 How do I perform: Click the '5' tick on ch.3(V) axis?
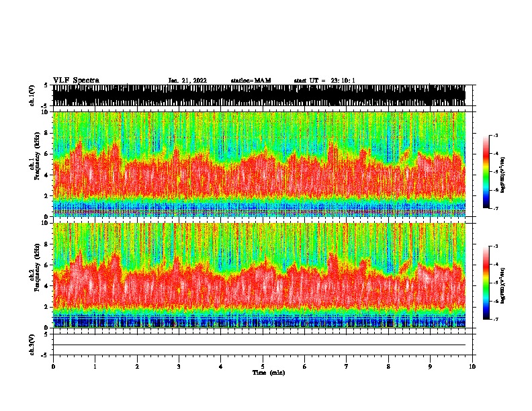click(x=46, y=334)
